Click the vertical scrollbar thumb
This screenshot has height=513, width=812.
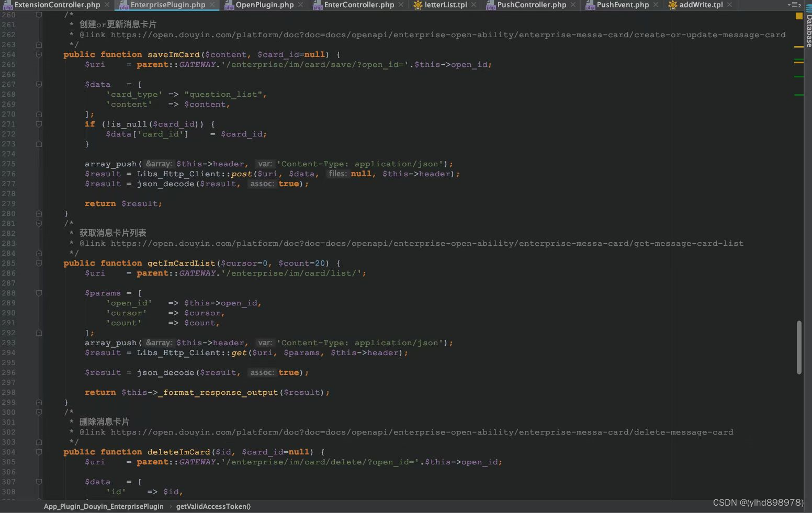pos(799,347)
